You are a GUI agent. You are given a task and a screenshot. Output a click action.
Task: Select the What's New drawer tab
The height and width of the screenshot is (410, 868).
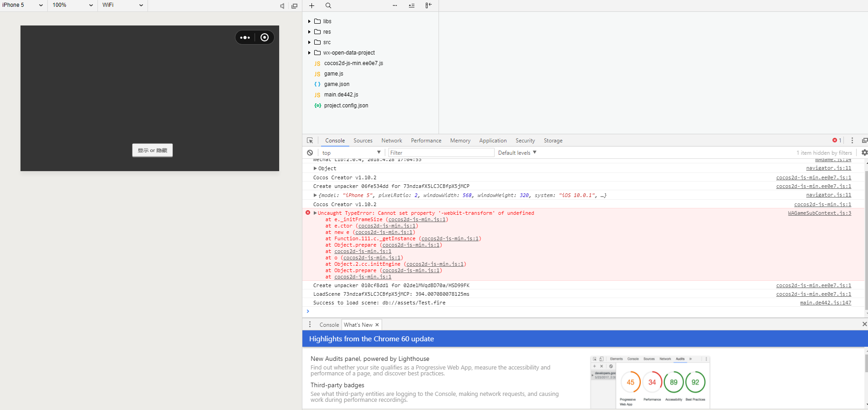[358, 325]
